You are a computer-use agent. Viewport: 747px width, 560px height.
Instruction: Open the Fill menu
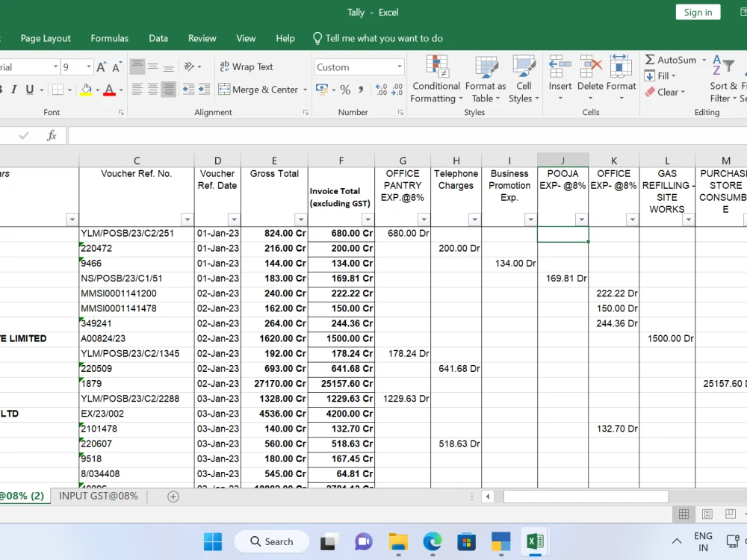click(661, 75)
